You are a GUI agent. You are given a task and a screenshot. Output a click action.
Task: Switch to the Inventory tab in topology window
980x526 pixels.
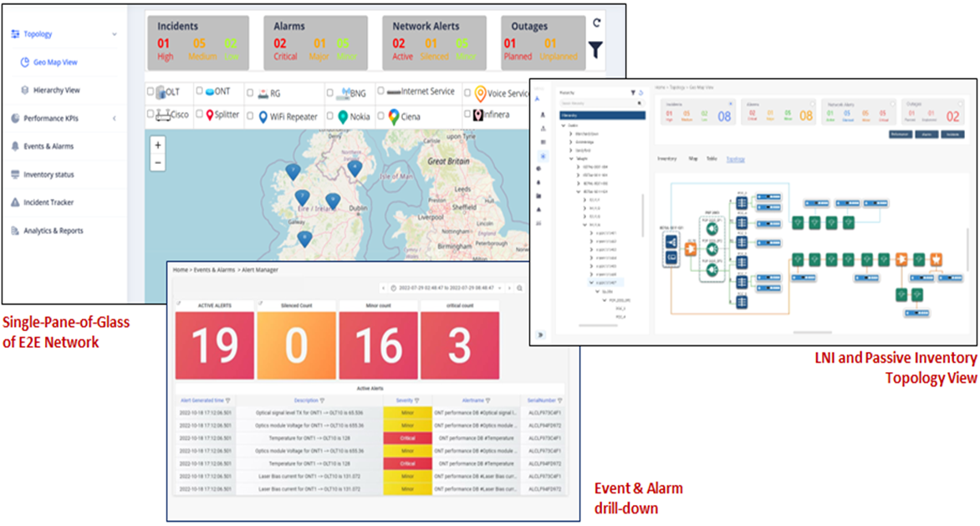click(x=667, y=159)
